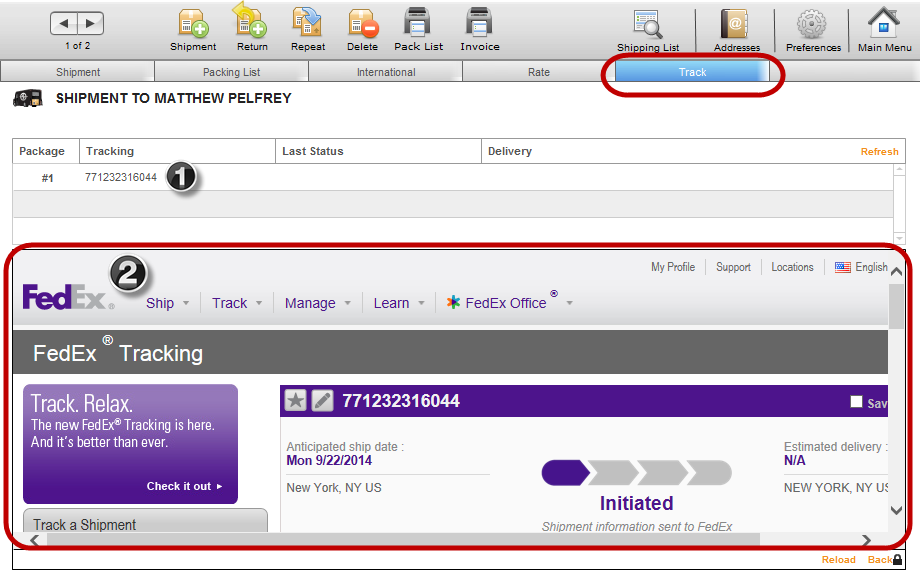Click the web view scroll down arrow

click(896, 510)
